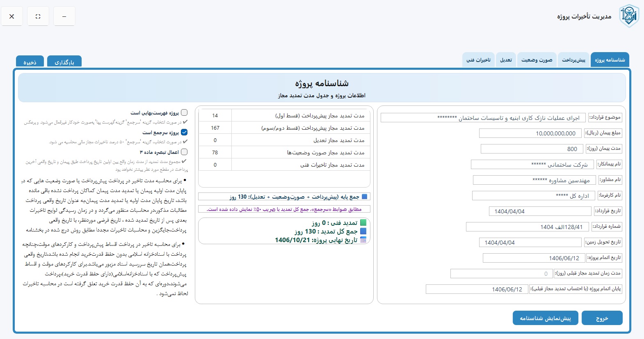Click the بارگذاری (load) button
This screenshot has height=339, width=644.
(x=64, y=62)
